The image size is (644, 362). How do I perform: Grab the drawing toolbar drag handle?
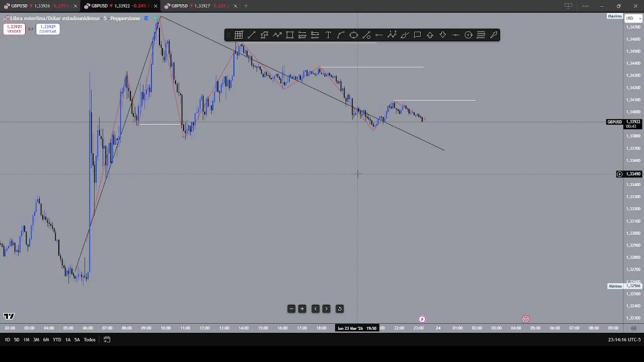pyautogui.click(x=228, y=35)
